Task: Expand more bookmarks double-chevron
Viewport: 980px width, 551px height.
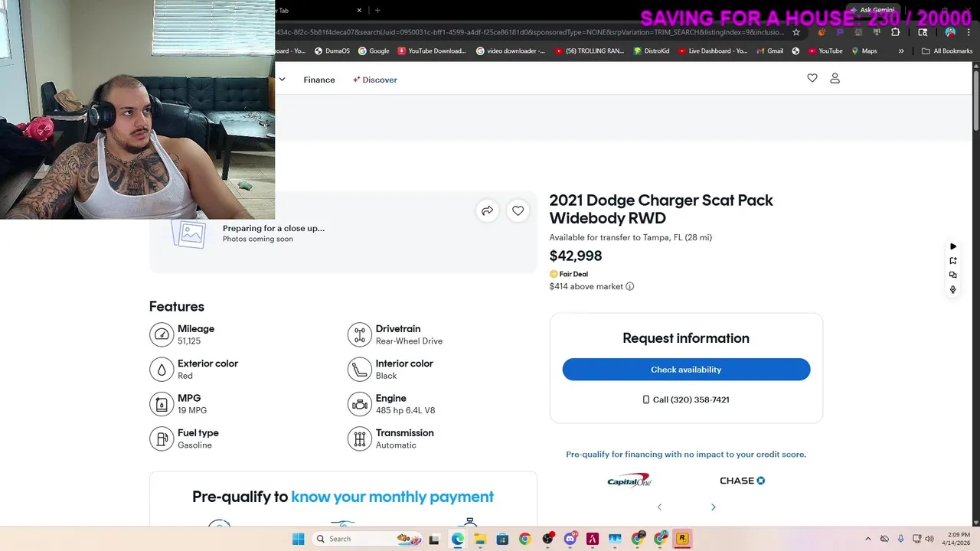Action: 901,51
